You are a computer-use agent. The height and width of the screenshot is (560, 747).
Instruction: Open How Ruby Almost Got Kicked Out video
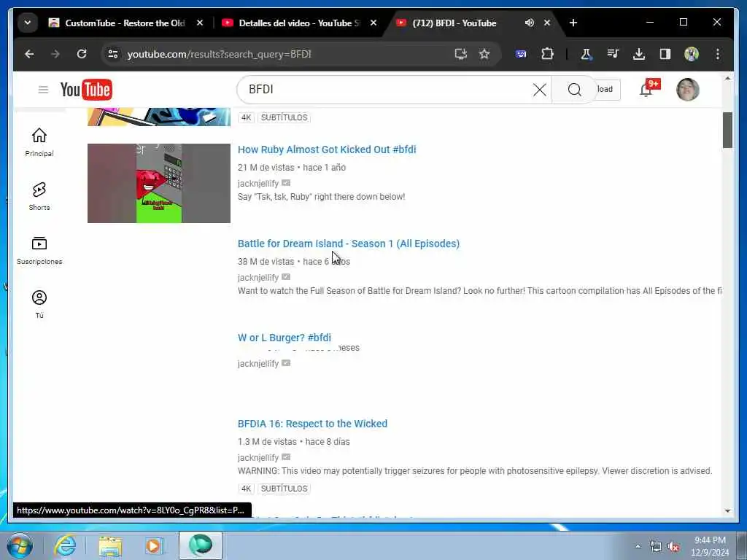tap(327, 149)
